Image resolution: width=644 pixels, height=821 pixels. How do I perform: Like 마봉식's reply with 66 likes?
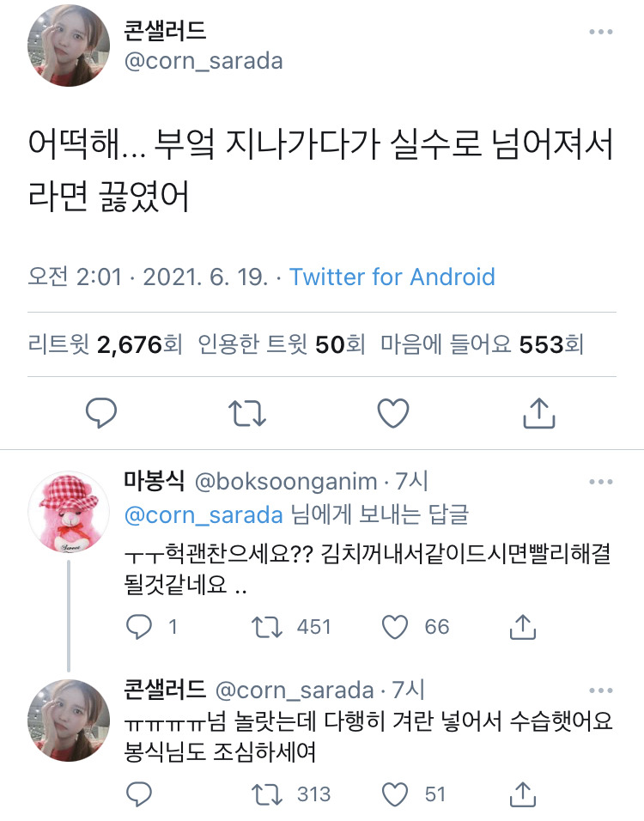tap(396, 628)
